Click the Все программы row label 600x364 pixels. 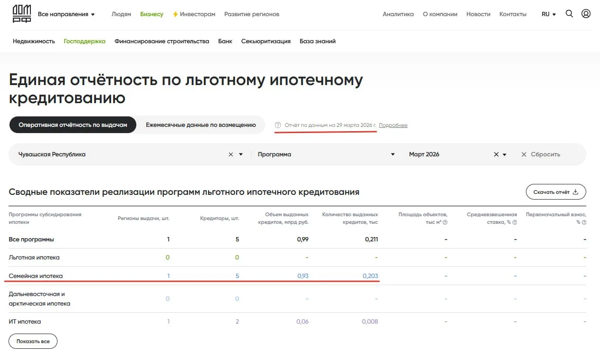(x=31, y=239)
